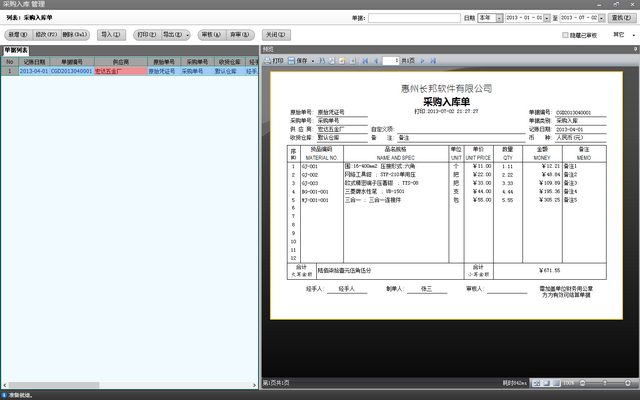
Task: Click the 修改 (F2) edit button
Action: 47,35
